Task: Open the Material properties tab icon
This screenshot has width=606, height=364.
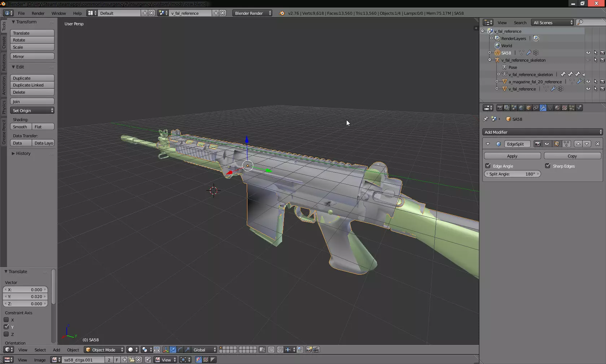Action: click(x=557, y=108)
